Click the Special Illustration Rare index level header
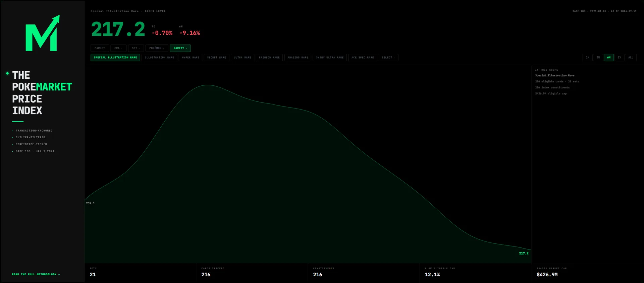 pyautogui.click(x=128, y=11)
